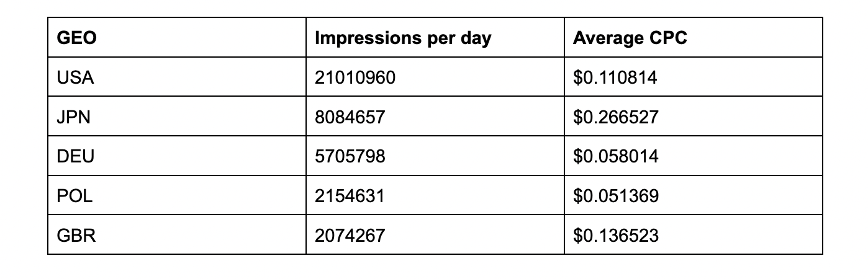Click the DEU average CPC $0.058014
The width and height of the screenshot is (868, 279).
tap(615, 157)
